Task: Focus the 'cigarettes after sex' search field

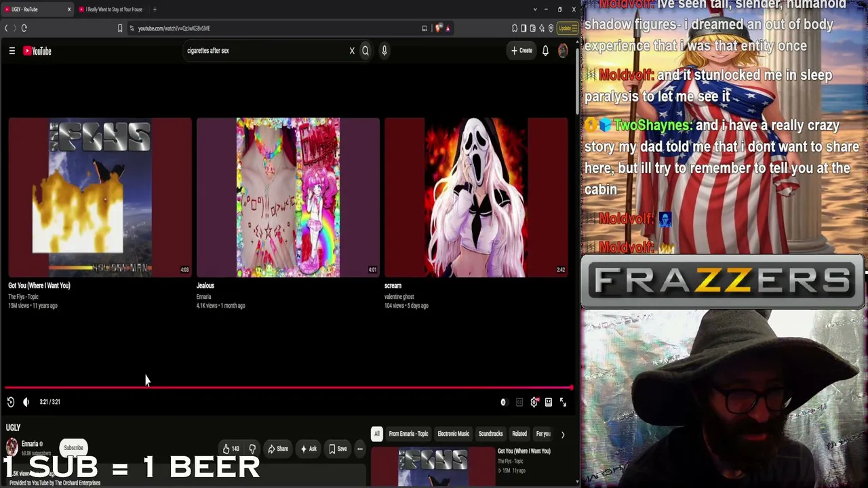Action: pyautogui.click(x=264, y=51)
